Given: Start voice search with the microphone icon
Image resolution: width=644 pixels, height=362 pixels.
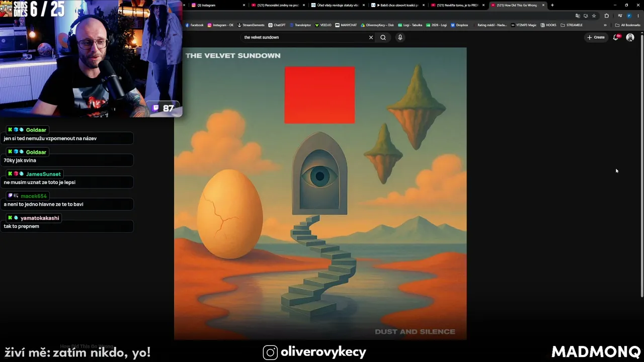Looking at the screenshot, I should click(x=400, y=37).
